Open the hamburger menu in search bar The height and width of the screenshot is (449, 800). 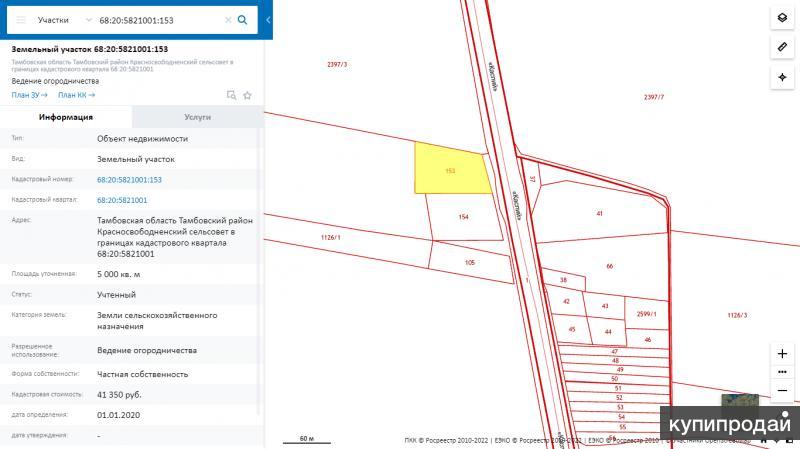[x=20, y=19]
